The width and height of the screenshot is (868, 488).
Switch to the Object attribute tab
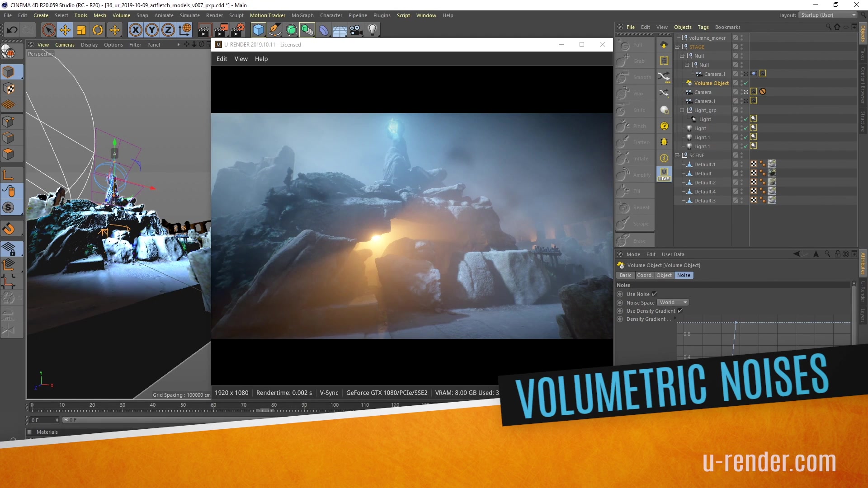(x=664, y=275)
